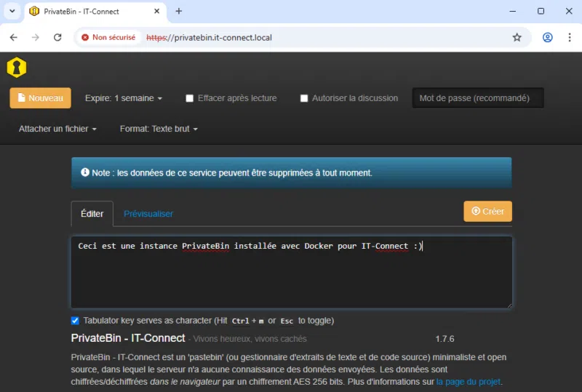Click the PrivateBin - IT-Connect heading

[x=128, y=338]
